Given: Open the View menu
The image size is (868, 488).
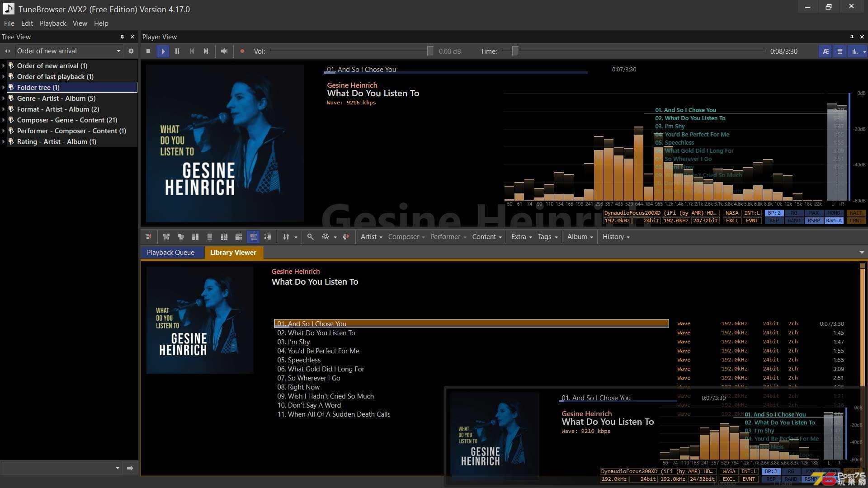Looking at the screenshot, I should coord(80,23).
